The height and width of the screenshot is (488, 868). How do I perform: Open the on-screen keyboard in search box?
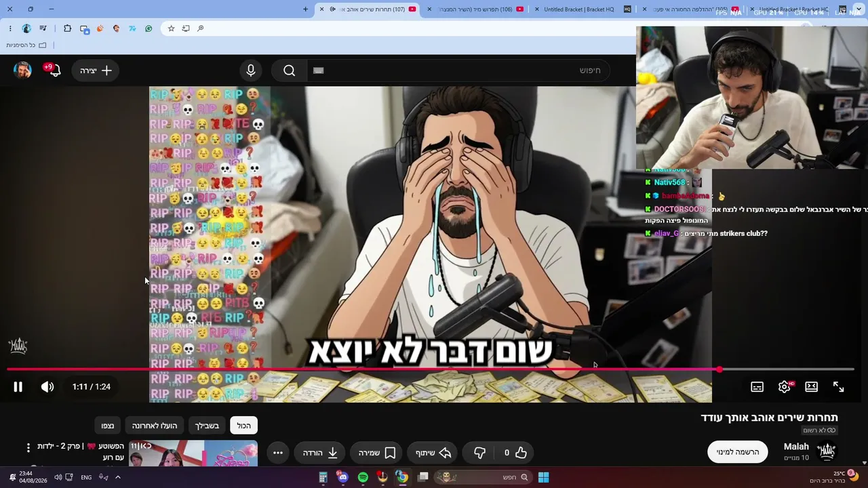[x=319, y=70]
